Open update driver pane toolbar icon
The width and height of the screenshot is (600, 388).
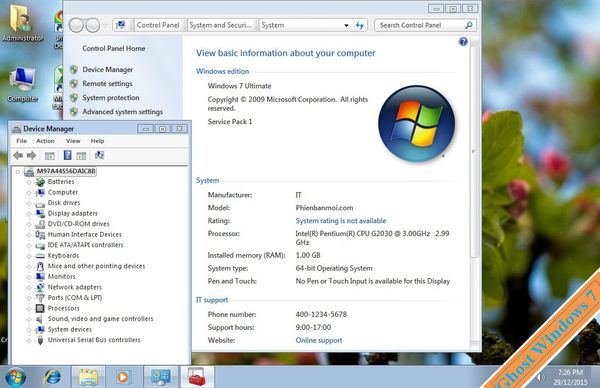point(81,156)
